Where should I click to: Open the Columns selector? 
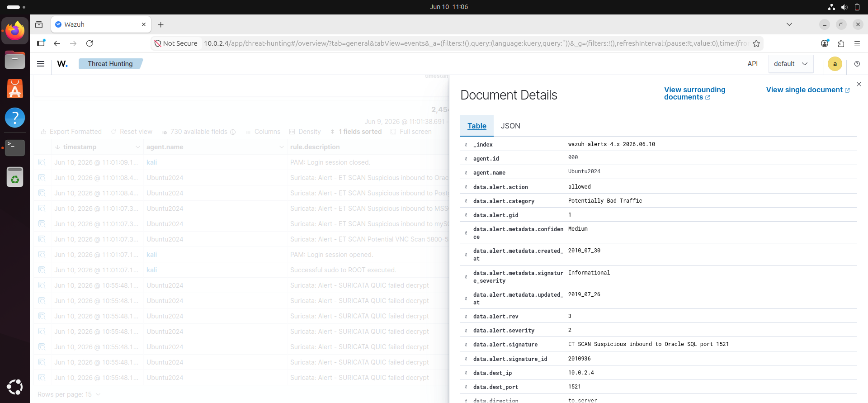click(263, 132)
